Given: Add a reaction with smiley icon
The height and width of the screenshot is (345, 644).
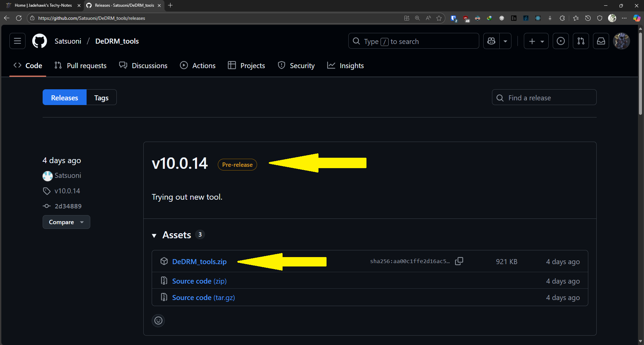Looking at the screenshot, I should tap(158, 321).
